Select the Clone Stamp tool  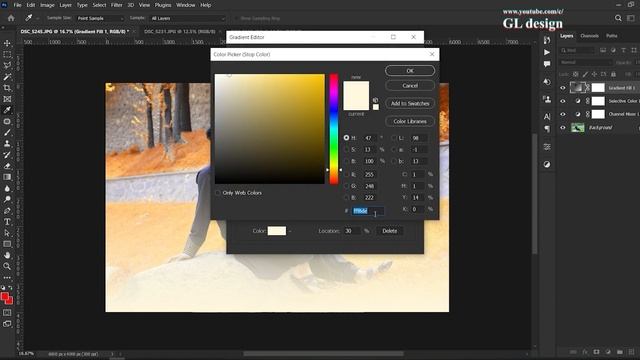7,143
